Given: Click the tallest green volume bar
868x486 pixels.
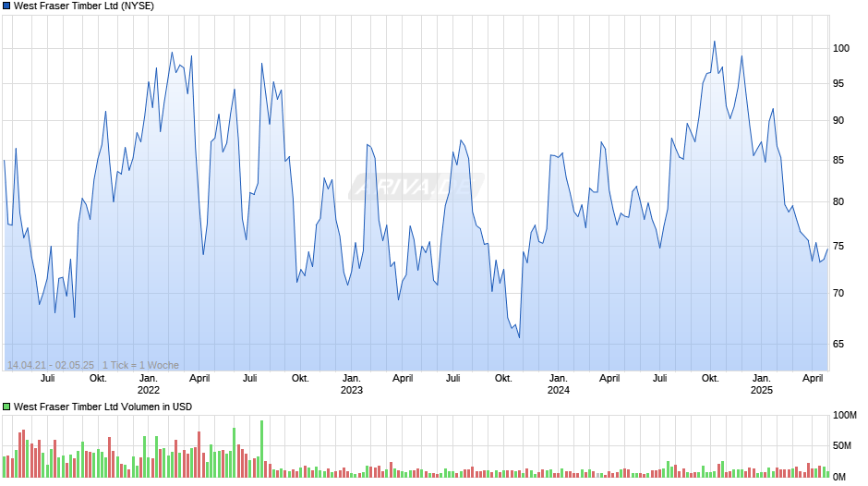Looking at the screenshot, I should click(x=262, y=449).
